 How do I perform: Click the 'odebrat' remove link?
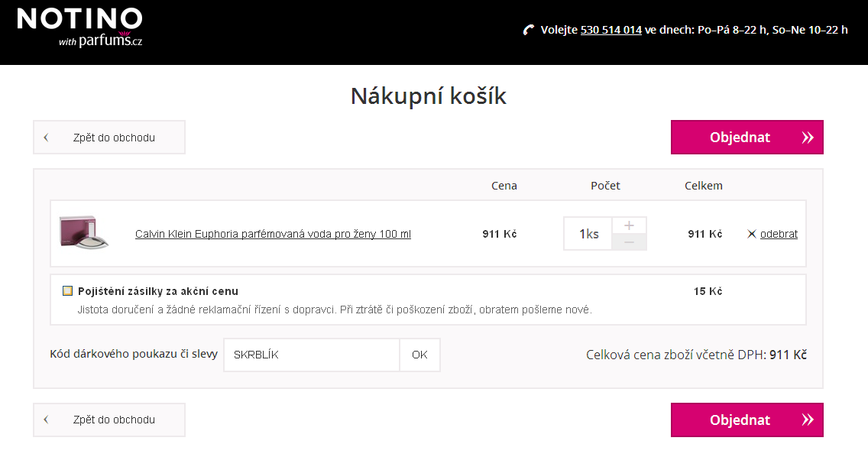(779, 234)
